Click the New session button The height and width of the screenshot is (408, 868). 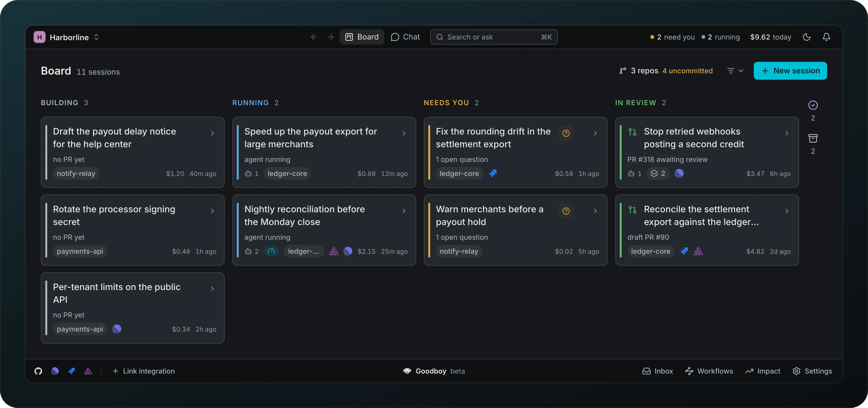click(x=790, y=71)
